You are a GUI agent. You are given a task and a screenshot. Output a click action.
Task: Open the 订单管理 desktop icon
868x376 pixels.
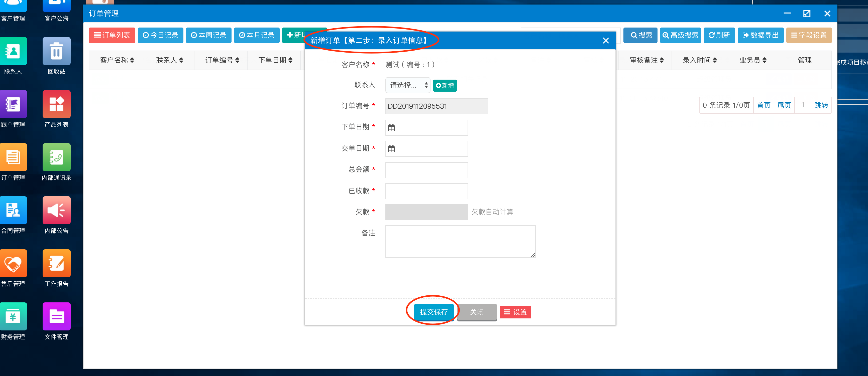(x=13, y=157)
